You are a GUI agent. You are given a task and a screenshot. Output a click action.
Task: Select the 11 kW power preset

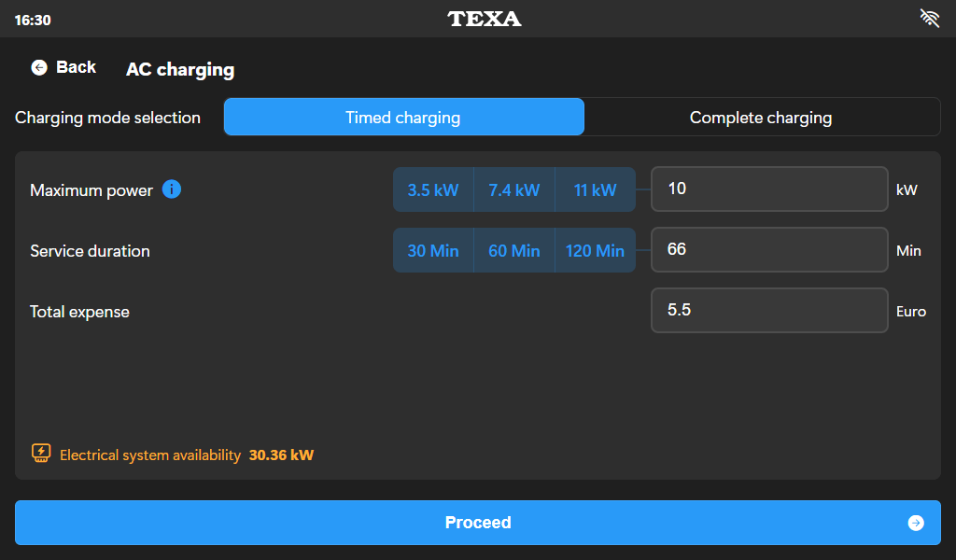[595, 189]
